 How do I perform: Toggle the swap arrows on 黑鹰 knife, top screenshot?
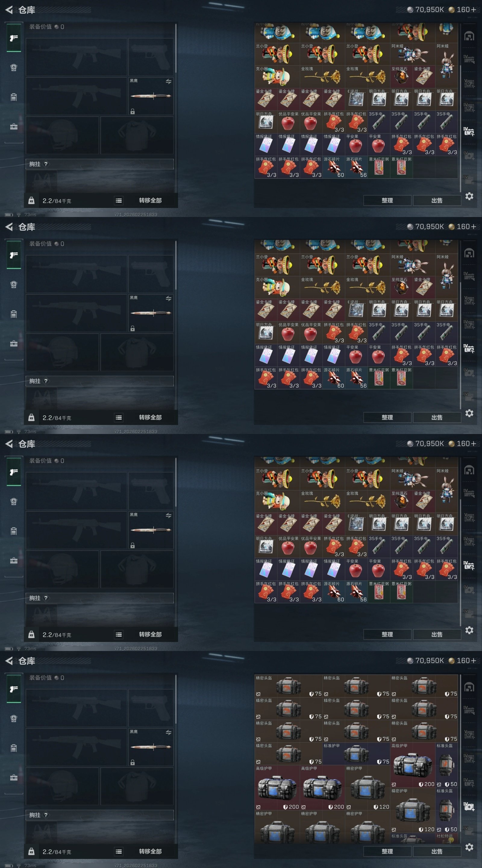tap(168, 82)
